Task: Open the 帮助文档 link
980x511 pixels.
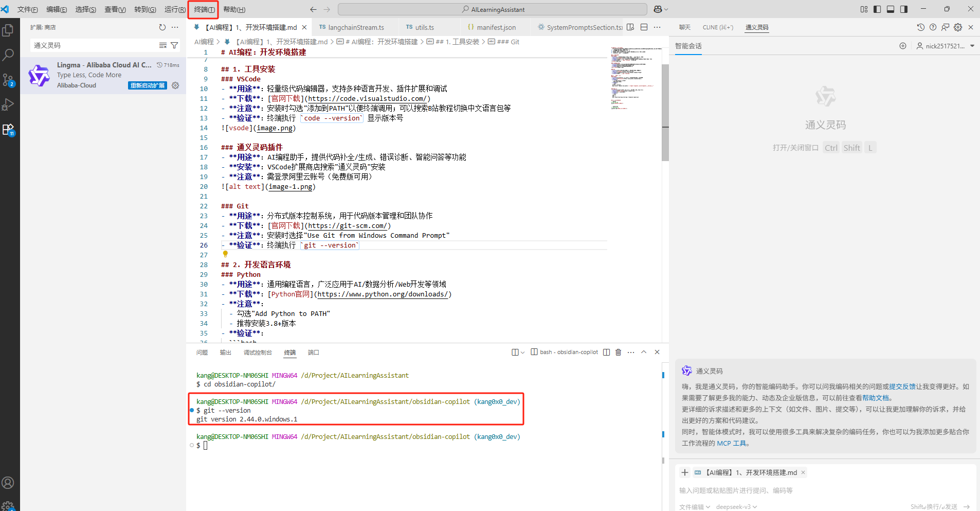Action: 876,398
